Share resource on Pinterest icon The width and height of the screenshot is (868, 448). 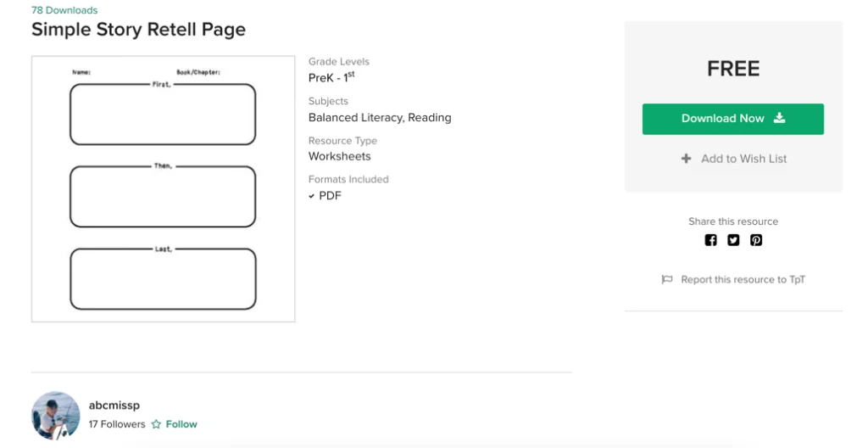pos(756,240)
